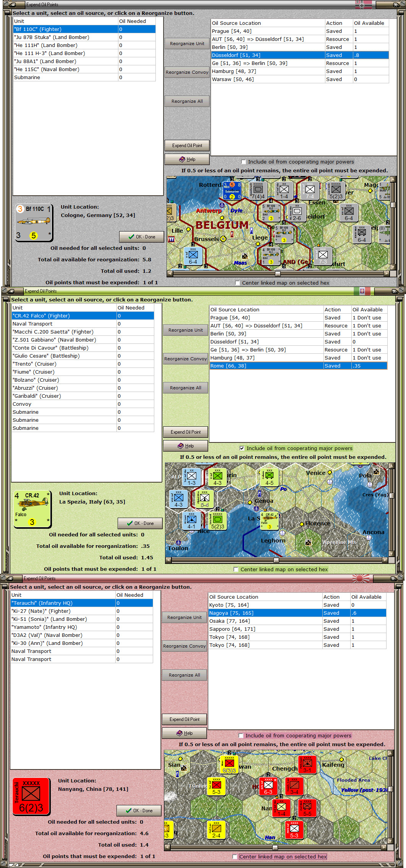The width and height of the screenshot is (406, 868).
Task: Click the CR.42 Falco unit card in Italian window
Action: [32, 509]
